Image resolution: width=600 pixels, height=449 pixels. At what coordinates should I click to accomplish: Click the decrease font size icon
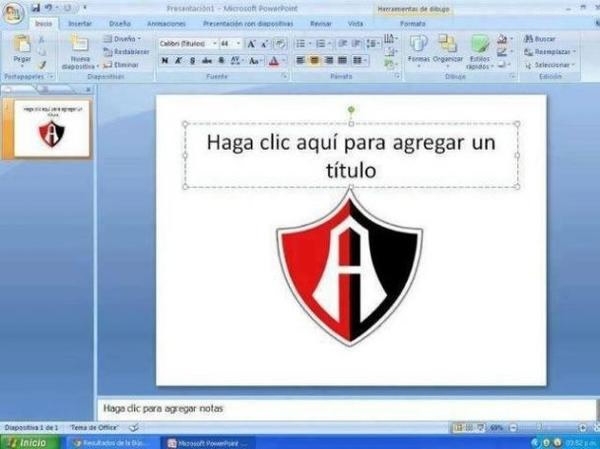(x=264, y=44)
